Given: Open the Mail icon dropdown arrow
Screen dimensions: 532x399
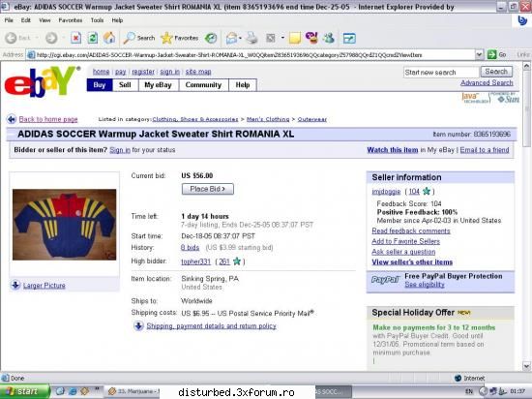Looking at the screenshot, I should [240, 38].
